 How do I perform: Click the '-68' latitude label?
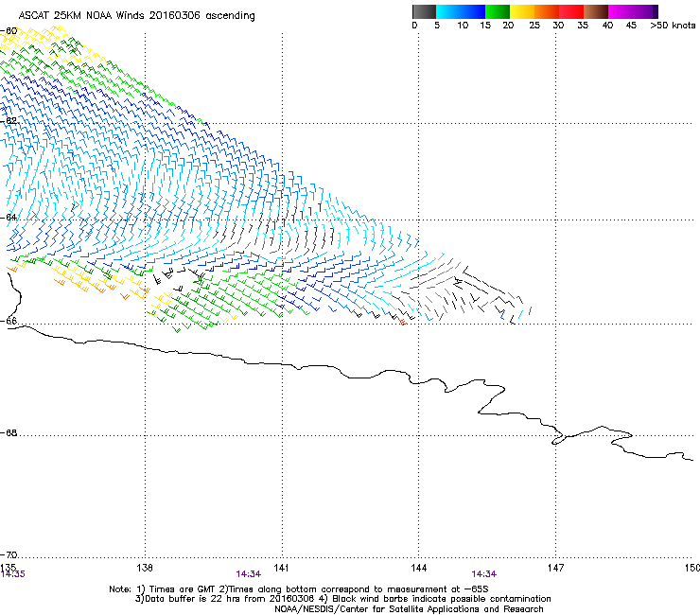coord(9,433)
